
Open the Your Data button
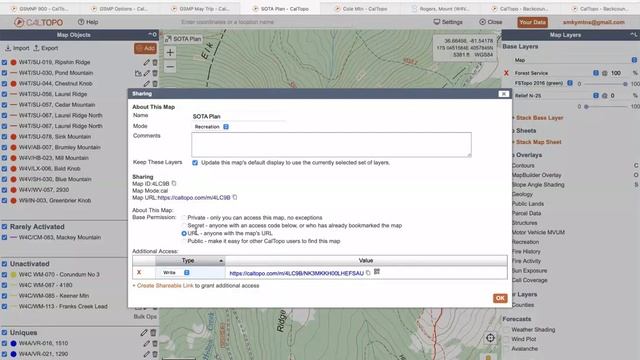coord(532,22)
